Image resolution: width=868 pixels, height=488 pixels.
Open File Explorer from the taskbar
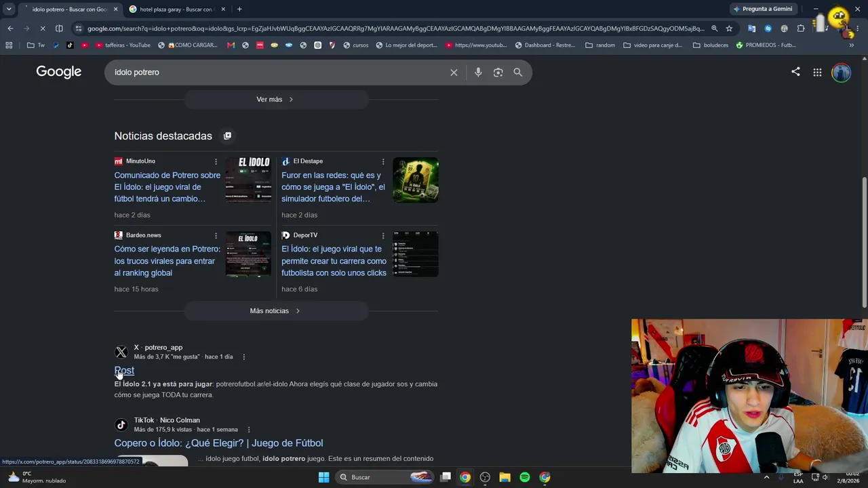tap(505, 477)
